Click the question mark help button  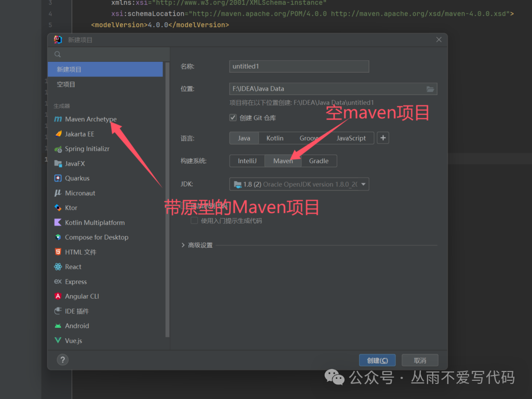62,360
